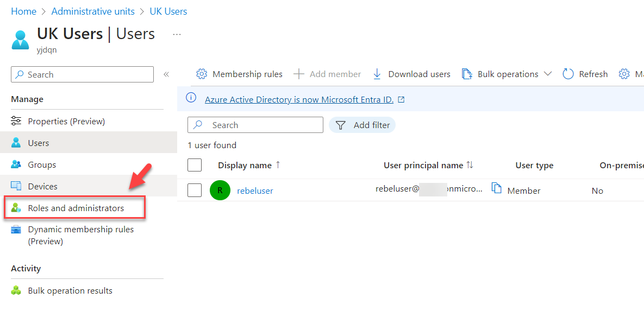Click the Refresh icon
Viewport: 644px width, 324px height.
pos(567,74)
